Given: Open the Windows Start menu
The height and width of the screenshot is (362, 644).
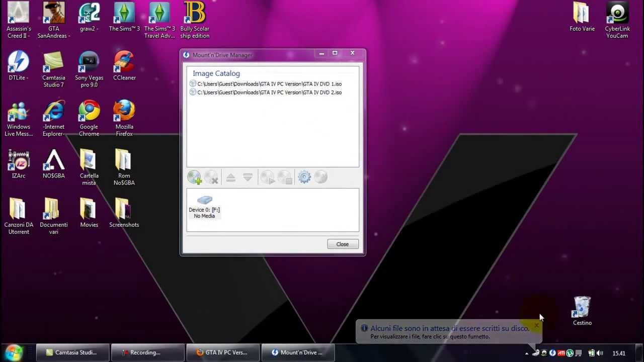Looking at the screenshot, I should point(14,352).
